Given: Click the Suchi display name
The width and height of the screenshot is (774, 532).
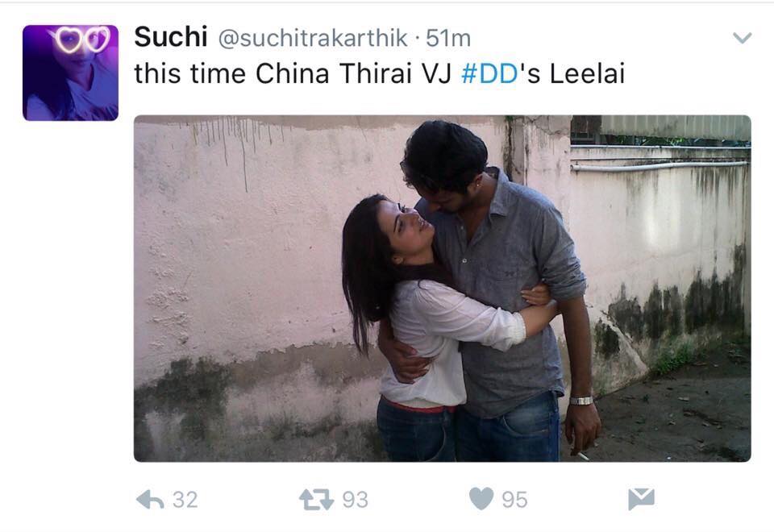Looking at the screenshot, I should (x=171, y=37).
